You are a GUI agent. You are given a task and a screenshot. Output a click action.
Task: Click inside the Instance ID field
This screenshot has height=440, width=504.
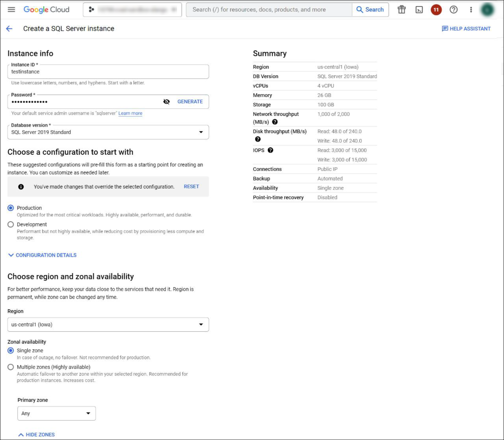(x=108, y=72)
